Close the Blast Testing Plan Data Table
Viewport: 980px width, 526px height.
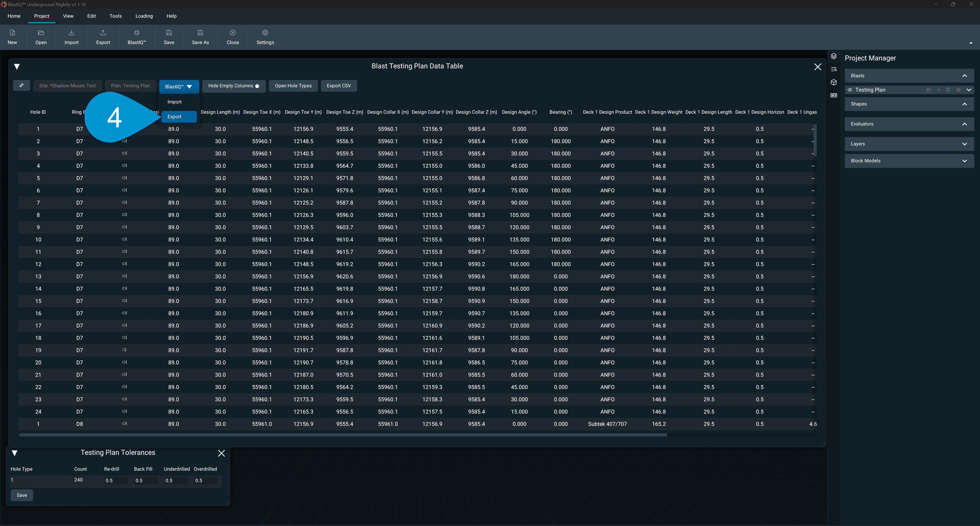817,67
